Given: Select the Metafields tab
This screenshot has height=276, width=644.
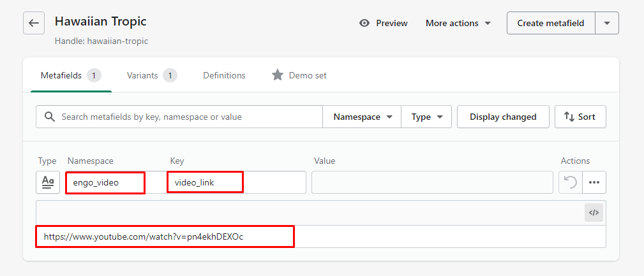Looking at the screenshot, I should 70,75.
